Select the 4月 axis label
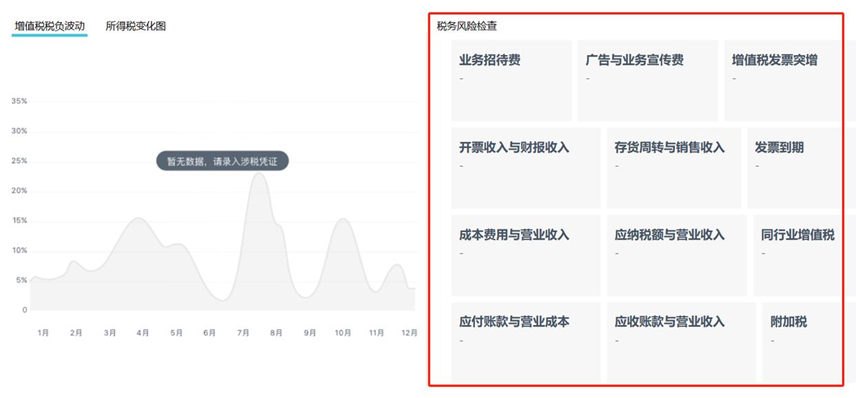The width and height of the screenshot is (856, 398). [143, 332]
